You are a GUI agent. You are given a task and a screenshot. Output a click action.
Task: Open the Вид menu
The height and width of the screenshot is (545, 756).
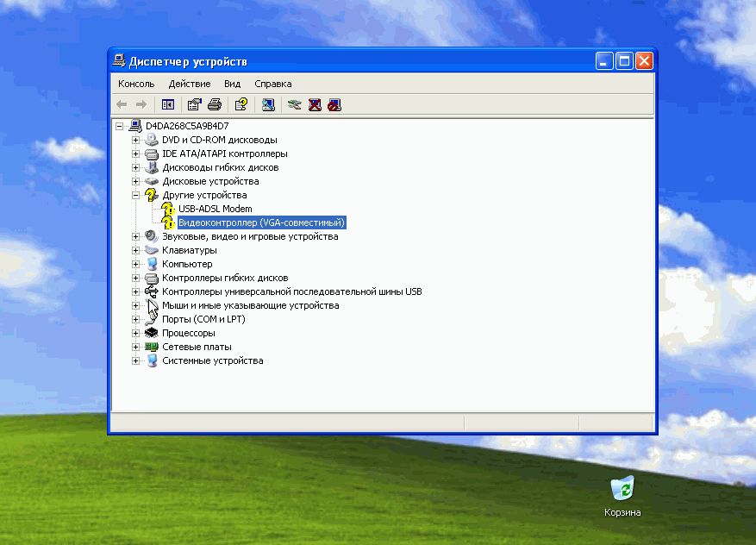point(232,84)
